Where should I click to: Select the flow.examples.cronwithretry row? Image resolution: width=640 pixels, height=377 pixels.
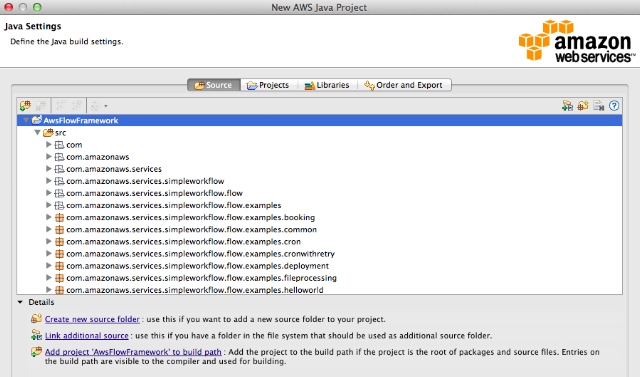point(320,254)
